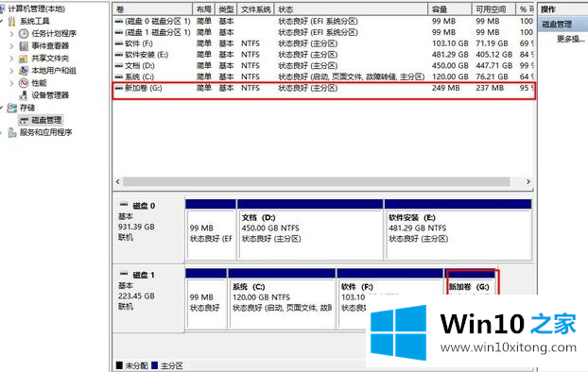
Task: Click volume list scrollbar left arrow
Action: [x=118, y=182]
